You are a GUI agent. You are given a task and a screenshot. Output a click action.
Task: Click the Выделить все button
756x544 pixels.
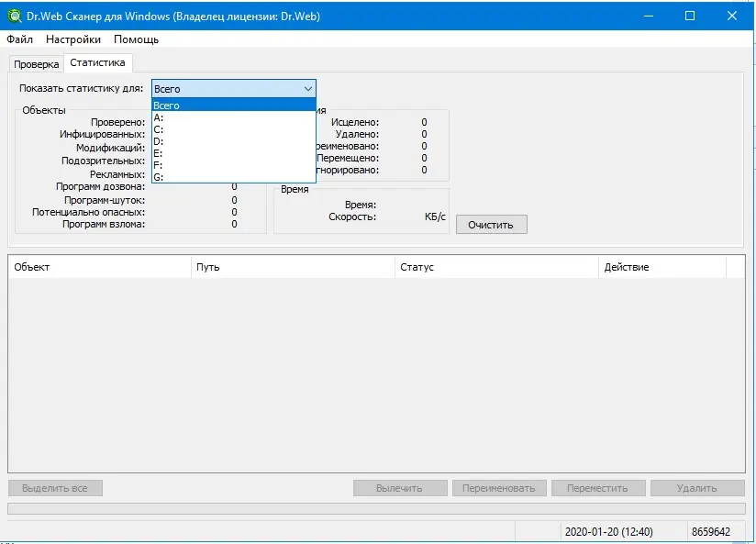pyautogui.click(x=55, y=488)
